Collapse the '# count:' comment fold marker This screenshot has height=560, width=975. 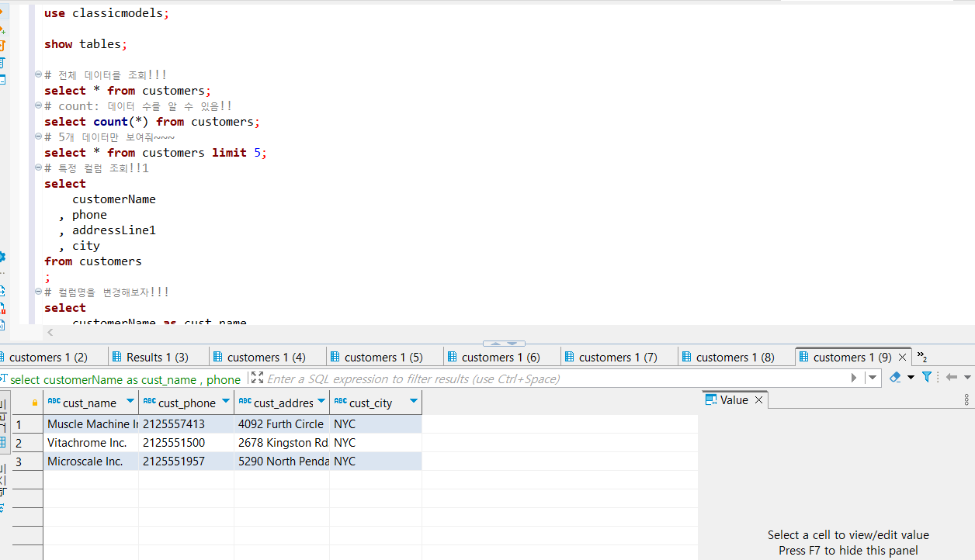click(x=38, y=105)
